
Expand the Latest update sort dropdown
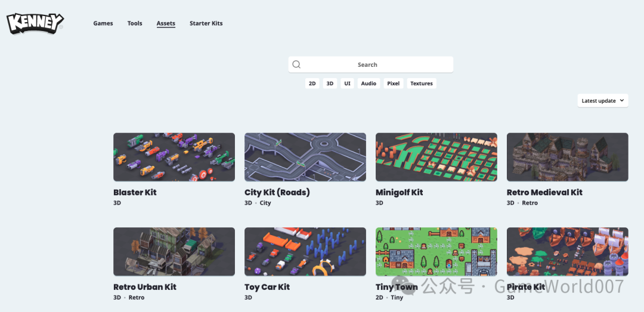click(x=603, y=101)
